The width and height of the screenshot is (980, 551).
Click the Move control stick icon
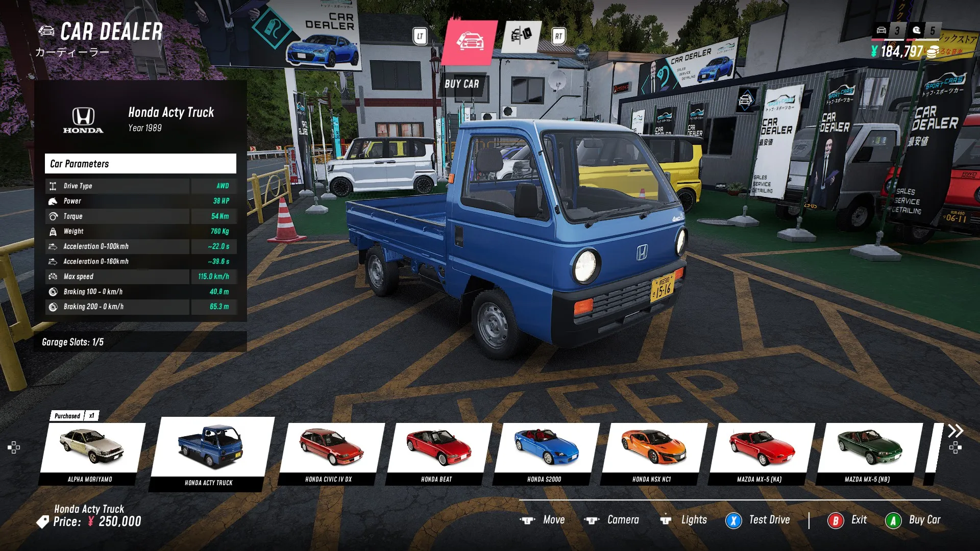(527, 520)
